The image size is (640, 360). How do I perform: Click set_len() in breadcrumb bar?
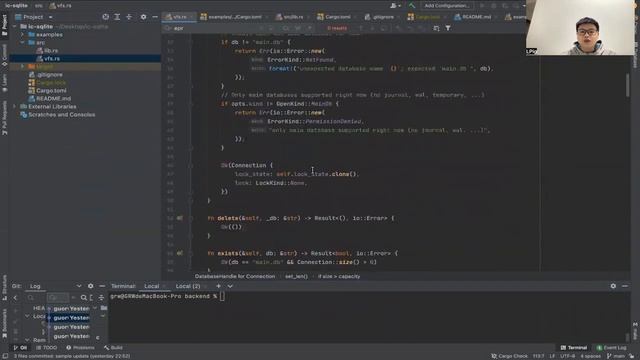pyautogui.click(x=296, y=276)
